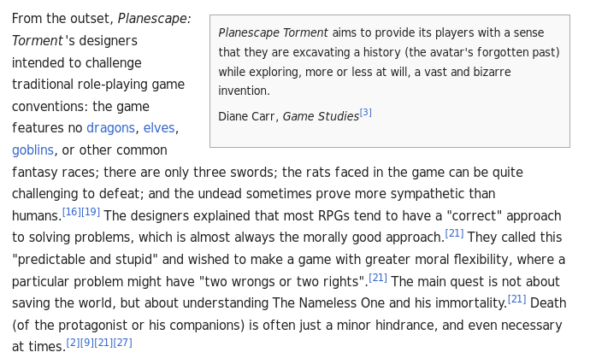
Task: Jump to reference [16] after humans
Action: click(x=72, y=212)
